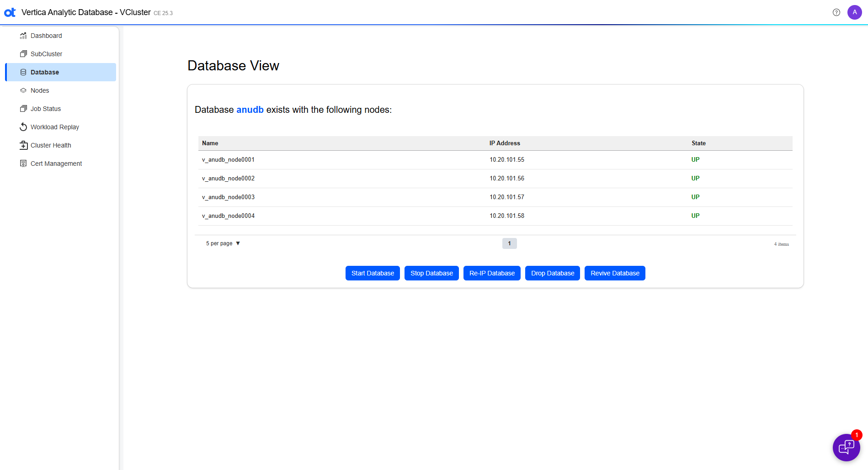Image resolution: width=868 pixels, height=470 pixels.
Task: Go to page 1 in pagination
Action: tap(509, 243)
